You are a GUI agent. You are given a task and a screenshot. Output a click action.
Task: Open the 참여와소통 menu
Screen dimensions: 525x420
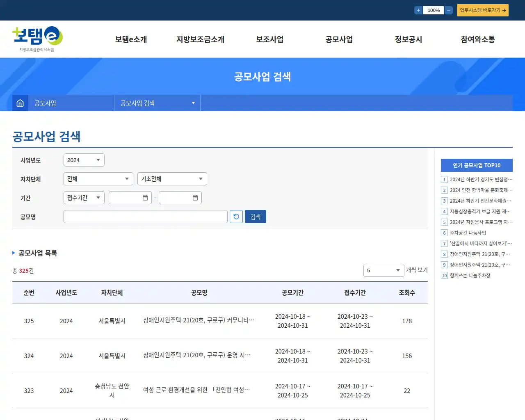(x=478, y=39)
